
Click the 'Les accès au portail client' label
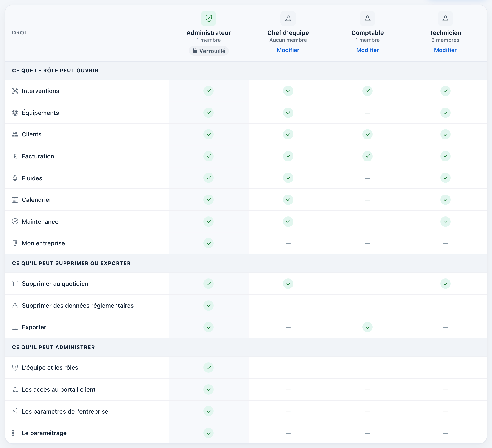(x=59, y=389)
